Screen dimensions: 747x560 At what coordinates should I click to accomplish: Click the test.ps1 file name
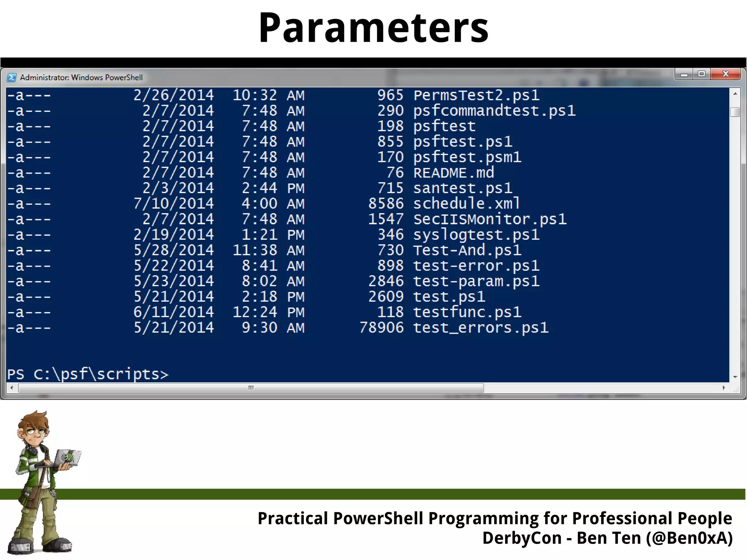(449, 297)
